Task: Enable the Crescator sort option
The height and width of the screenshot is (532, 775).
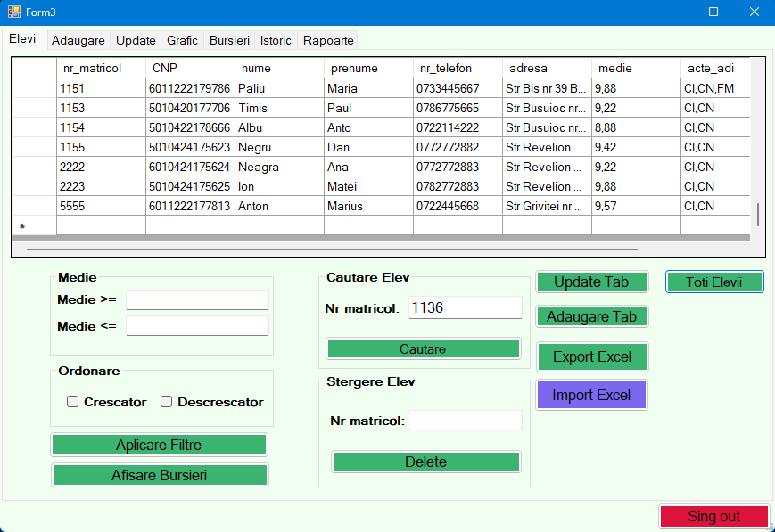Action: point(72,401)
